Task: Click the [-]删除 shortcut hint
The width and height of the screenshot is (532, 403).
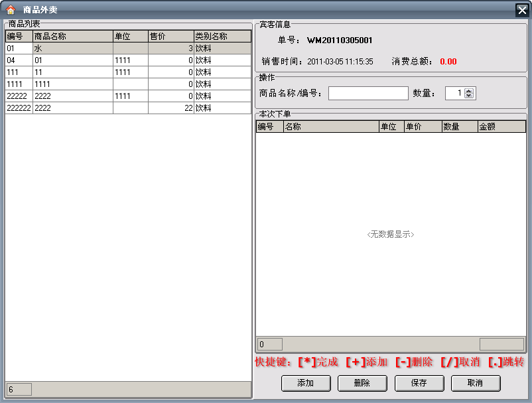Action: coord(414,362)
